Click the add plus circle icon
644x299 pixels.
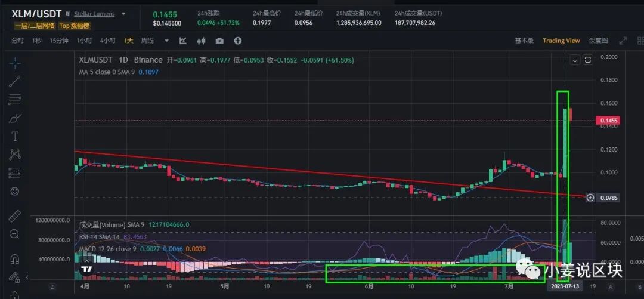click(x=238, y=41)
